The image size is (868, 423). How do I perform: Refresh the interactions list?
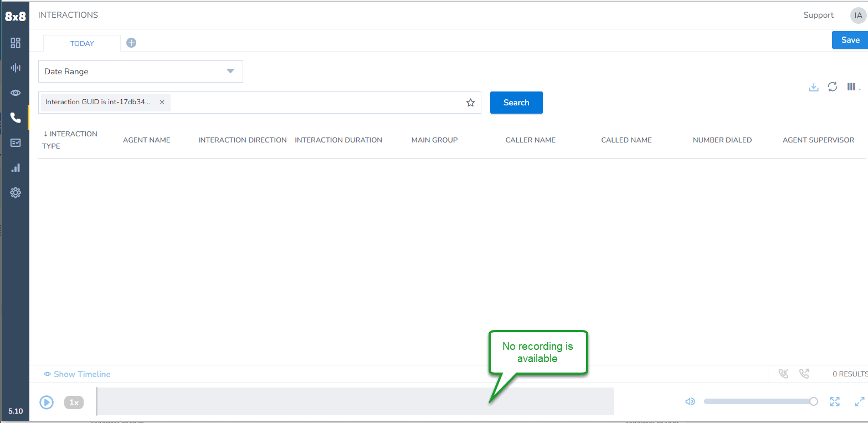[833, 86]
